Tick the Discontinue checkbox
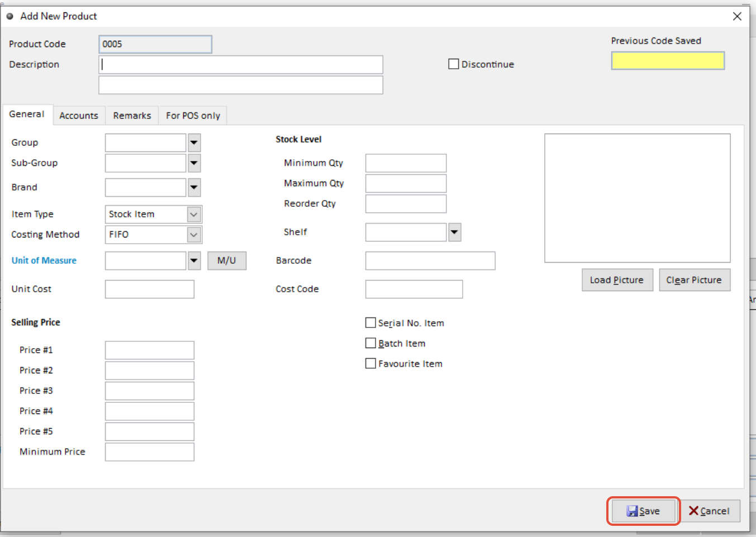The height and width of the screenshot is (537, 756). tap(454, 64)
